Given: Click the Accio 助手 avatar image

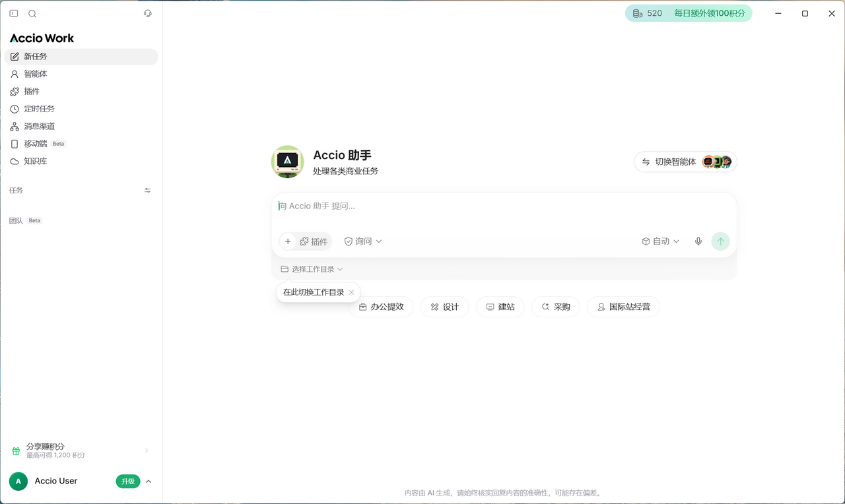Looking at the screenshot, I should (x=287, y=162).
